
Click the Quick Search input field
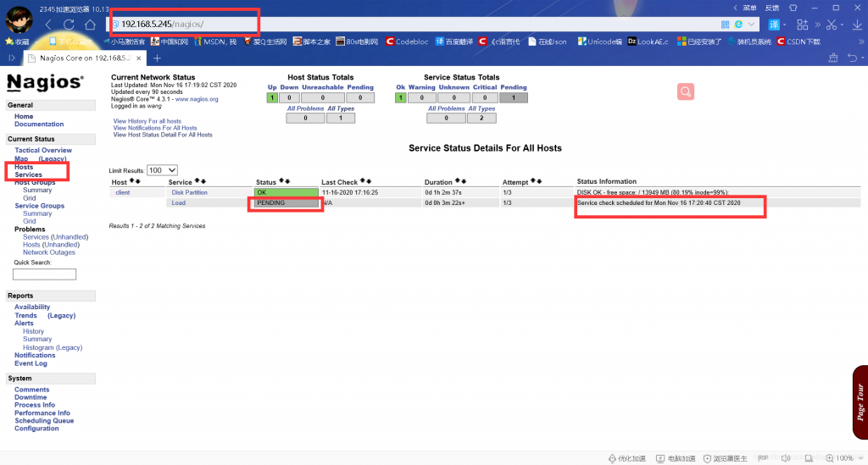pyautogui.click(x=45, y=274)
